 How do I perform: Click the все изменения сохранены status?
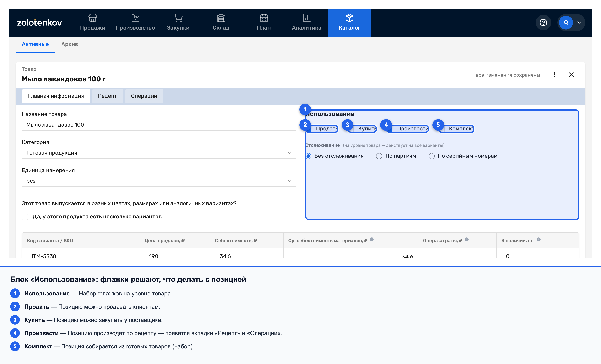(x=508, y=75)
